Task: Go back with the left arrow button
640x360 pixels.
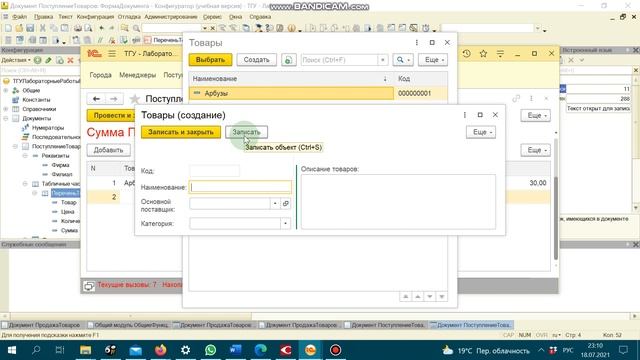Action: tap(96, 99)
